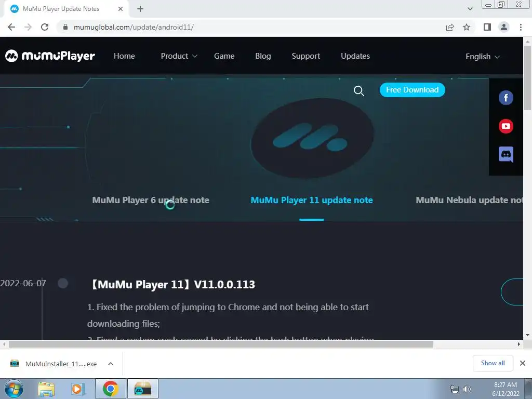Click the volume speaker tray icon
532x399 pixels.
click(467, 389)
